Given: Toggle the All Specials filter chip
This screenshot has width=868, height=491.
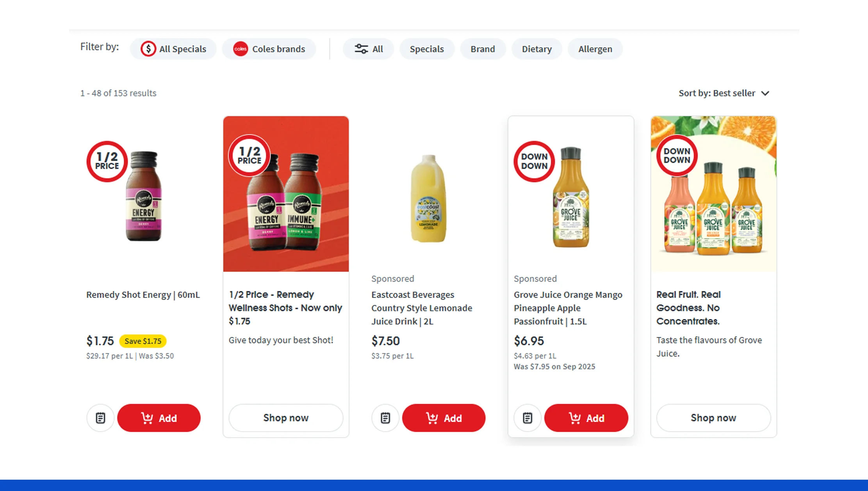Looking at the screenshot, I should 173,48.
